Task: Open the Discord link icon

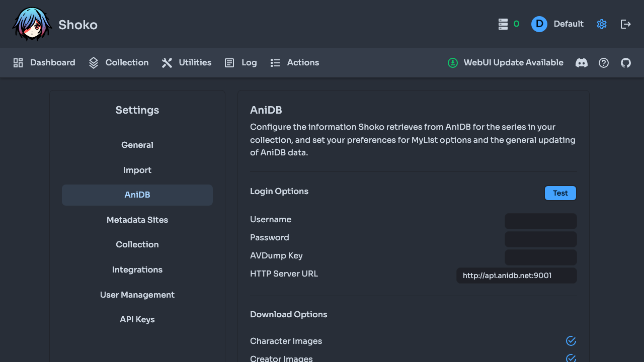Action: point(582,63)
